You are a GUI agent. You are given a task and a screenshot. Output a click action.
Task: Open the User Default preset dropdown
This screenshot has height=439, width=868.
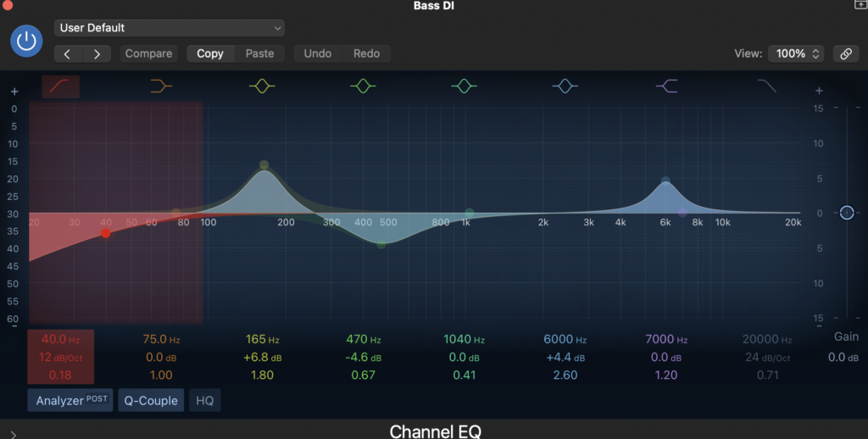coord(170,28)
